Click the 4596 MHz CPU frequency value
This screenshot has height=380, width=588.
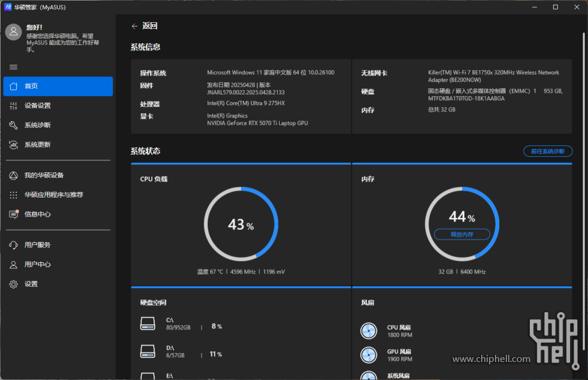[243, 272]
